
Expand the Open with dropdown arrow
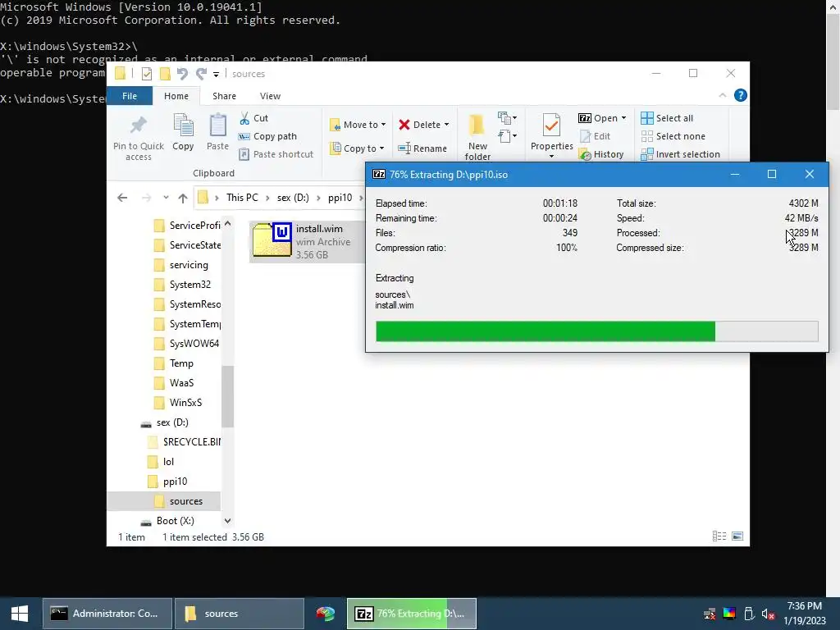[623, 118]
